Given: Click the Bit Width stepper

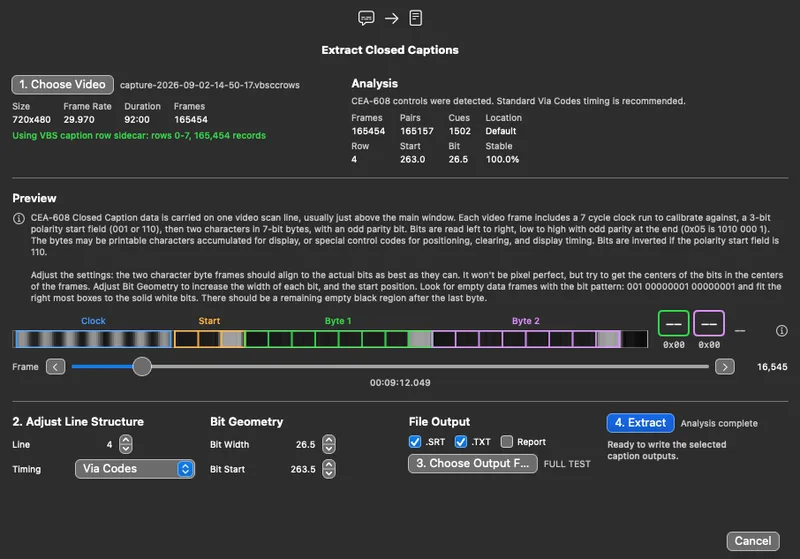Looking at the screenshot, I should pyautogui.click(x=329, y=444).
